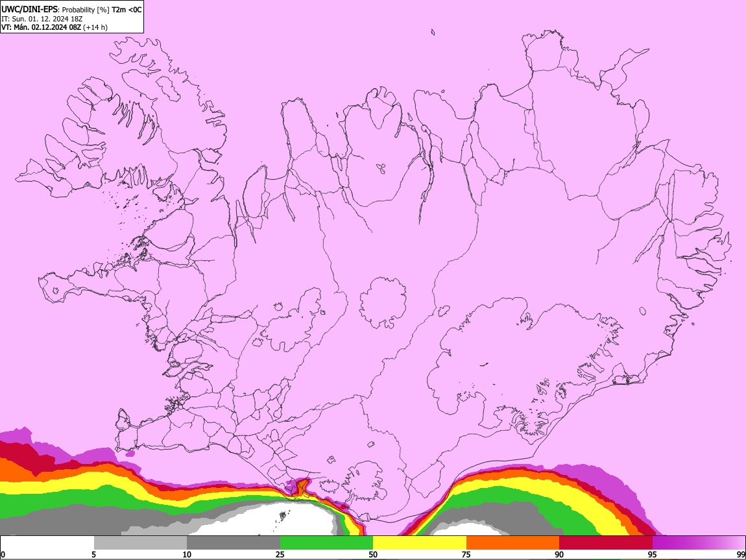This screenshot has height=560, width=746.
Task: Click the '90' legend tick label
Action: click(x=559, y=555)
